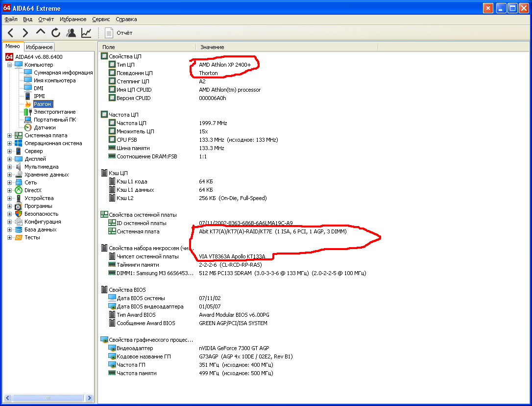Collapse the Компьютер tree node
The image size is (532, 406).
(9, 65)
